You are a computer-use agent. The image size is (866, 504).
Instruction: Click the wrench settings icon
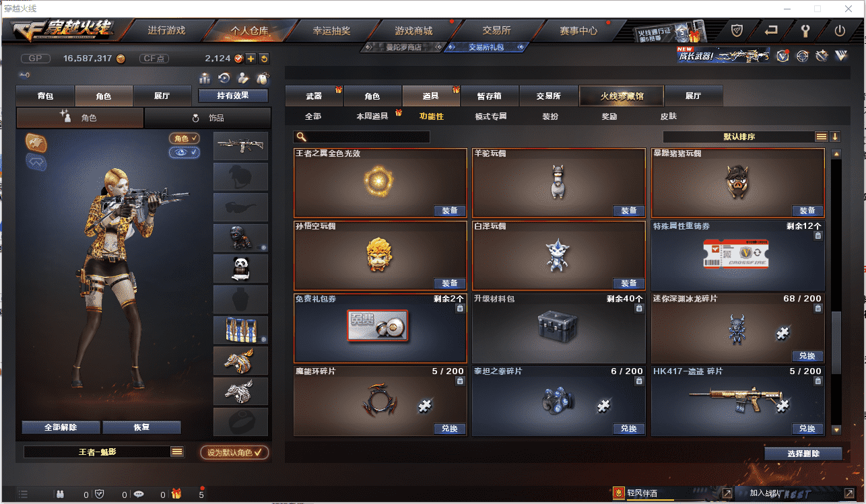805,30
